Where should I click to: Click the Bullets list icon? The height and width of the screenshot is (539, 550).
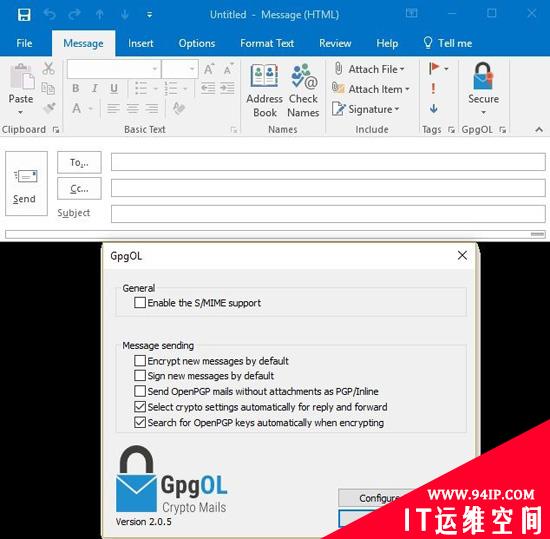tap(141, 88)
